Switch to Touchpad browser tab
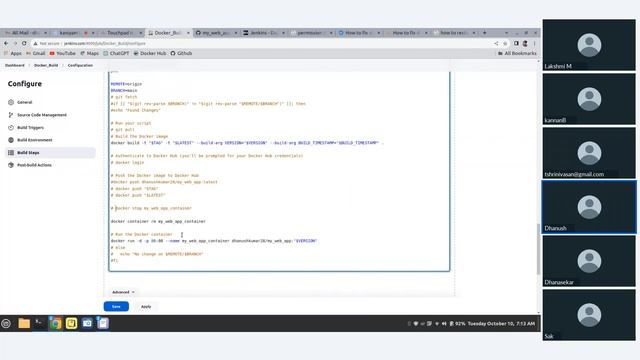 (120, 33)
